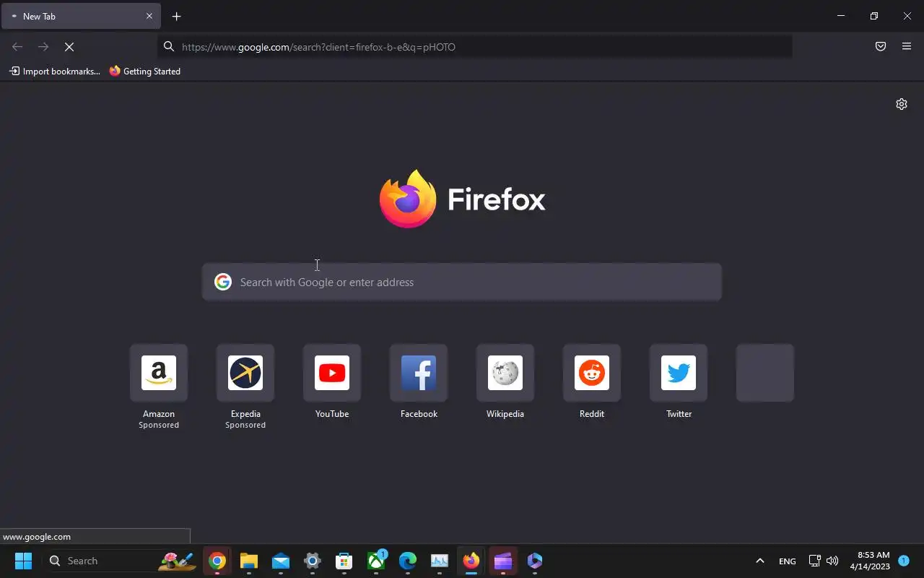924x578 pixels.
Task: Click the empty shortcut tile placeholder
Action: pyautogui.click(x=765, y=373)
